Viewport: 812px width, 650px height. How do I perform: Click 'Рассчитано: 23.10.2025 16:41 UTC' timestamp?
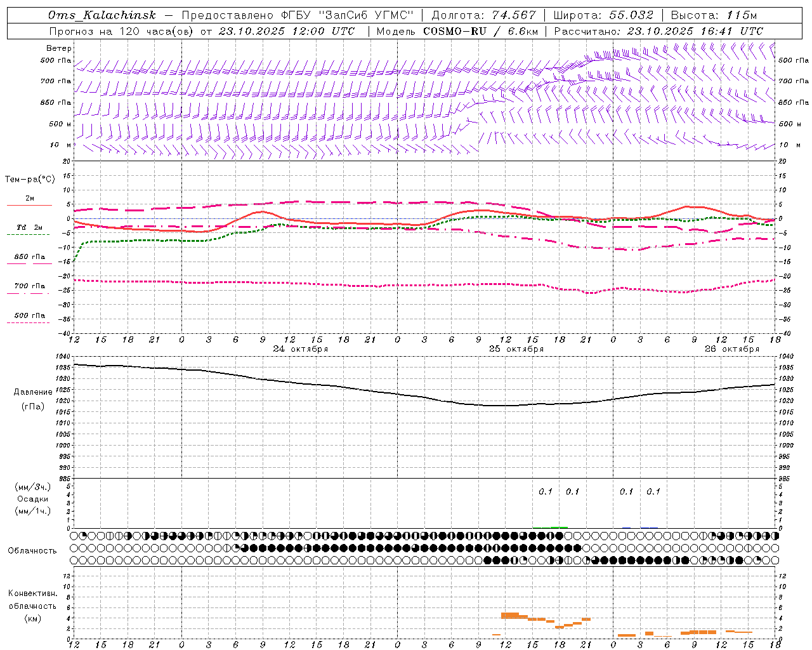coord(658,31)
